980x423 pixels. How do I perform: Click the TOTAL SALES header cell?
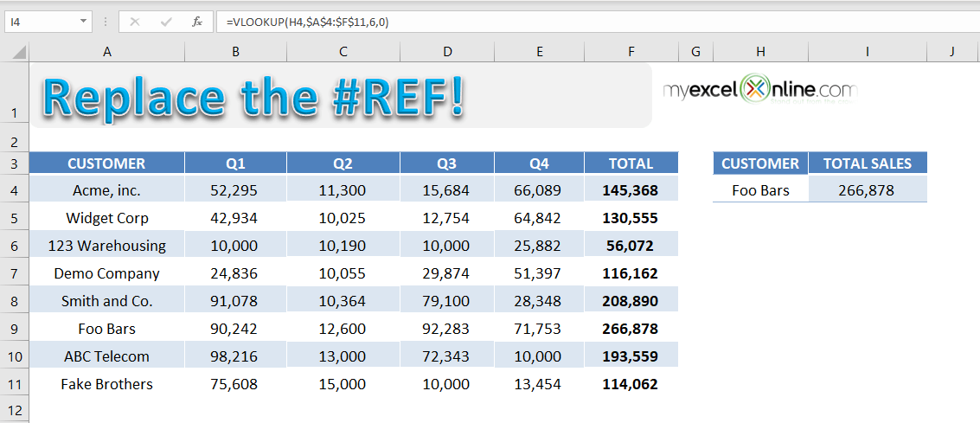coord(868,163)
